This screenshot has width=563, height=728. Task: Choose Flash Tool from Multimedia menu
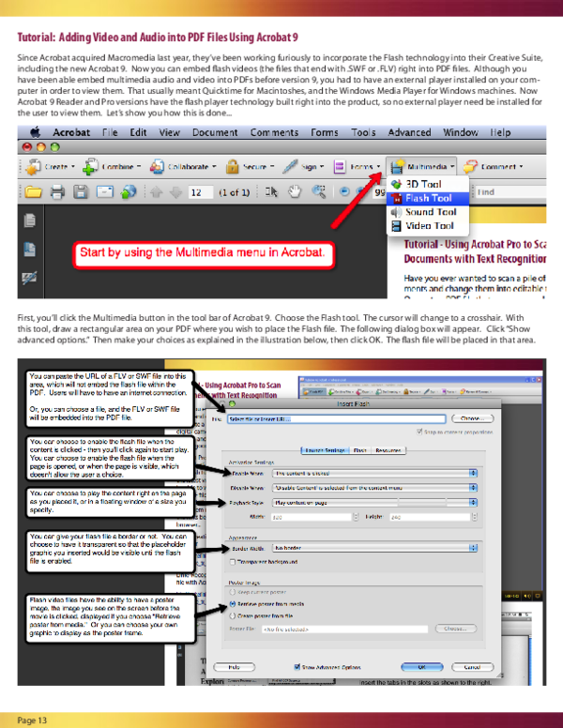428,198
